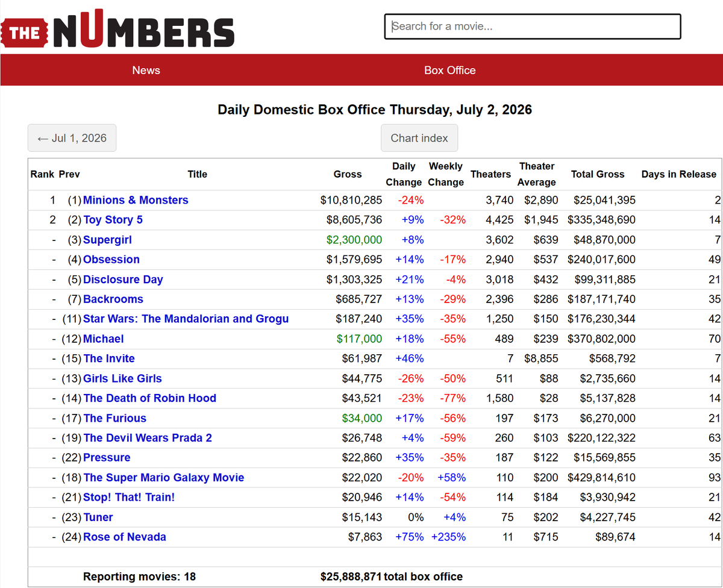Click The Invite theater average $8,855
This screenshot has width=723, height=588.
point(541,358)
